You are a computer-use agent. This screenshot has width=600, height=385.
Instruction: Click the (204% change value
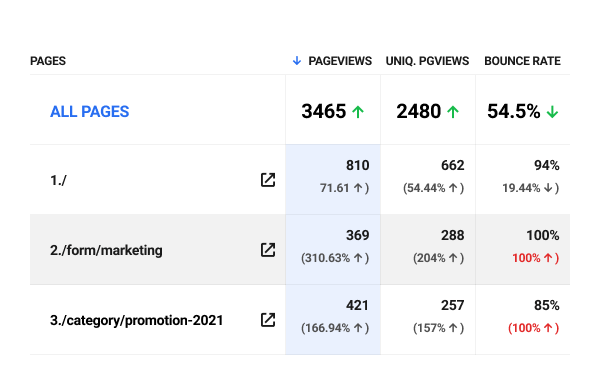point(429,258)
